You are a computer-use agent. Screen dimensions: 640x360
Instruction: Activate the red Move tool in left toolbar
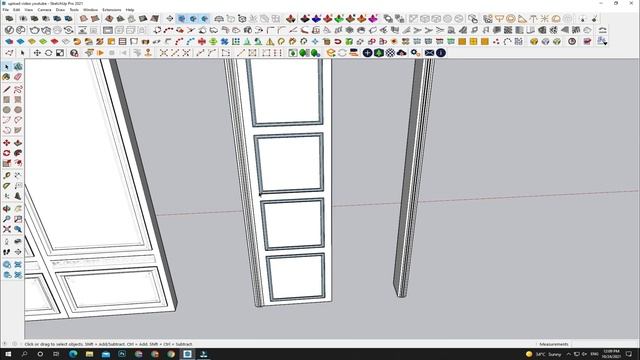coord(7,143)
